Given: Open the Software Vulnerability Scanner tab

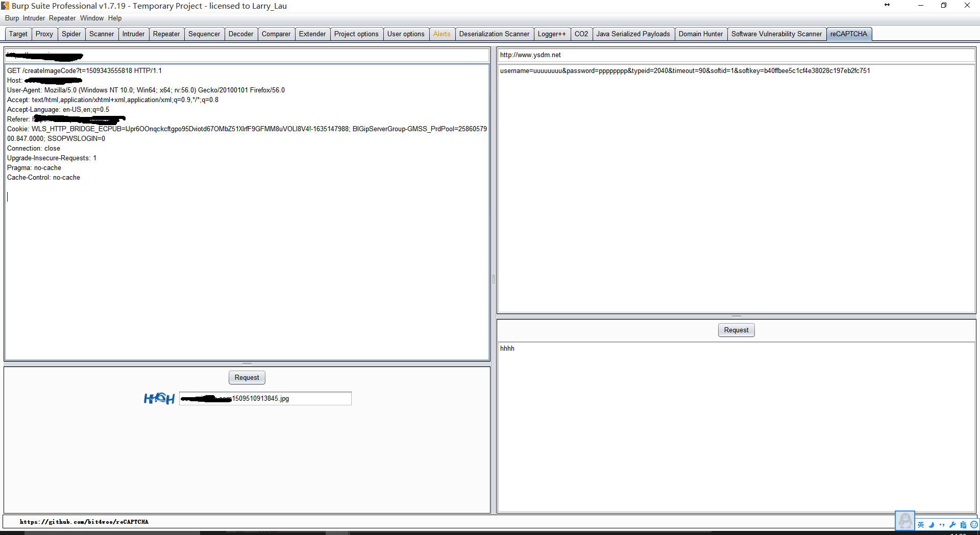Looking at the screenshot, I should (777, 34).
